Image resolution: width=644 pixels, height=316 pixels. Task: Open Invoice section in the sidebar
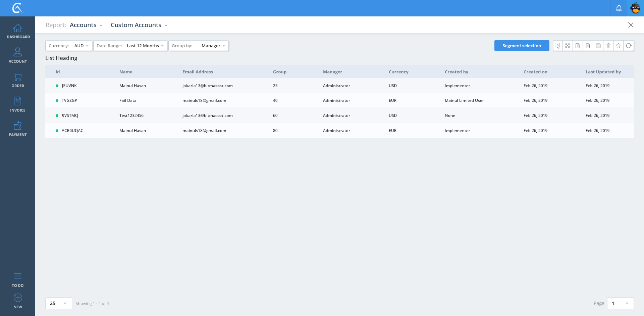[18, 105]
